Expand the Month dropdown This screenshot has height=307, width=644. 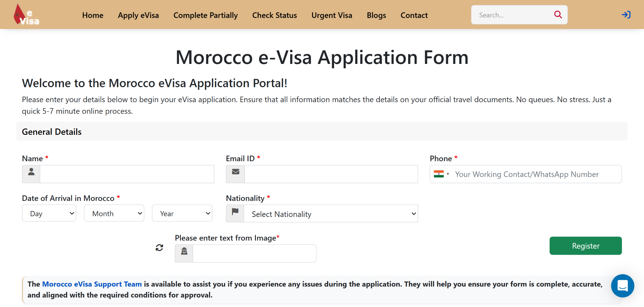coord(114,213)
